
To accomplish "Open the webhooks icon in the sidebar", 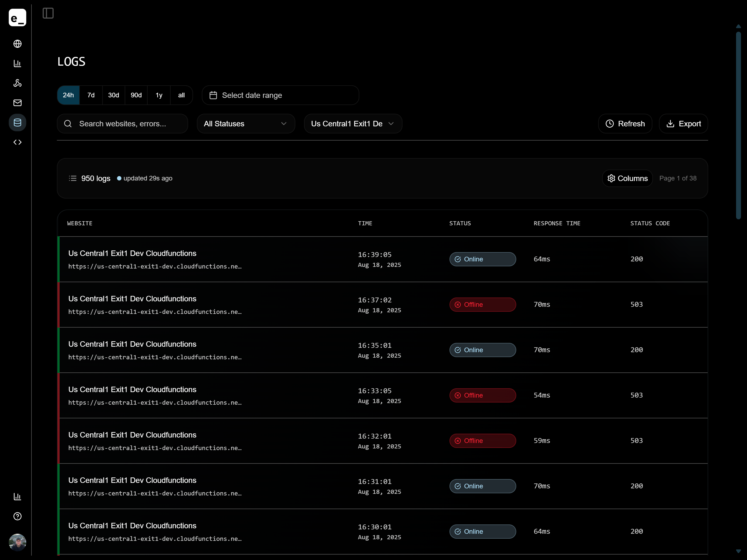I will point(17,83).
